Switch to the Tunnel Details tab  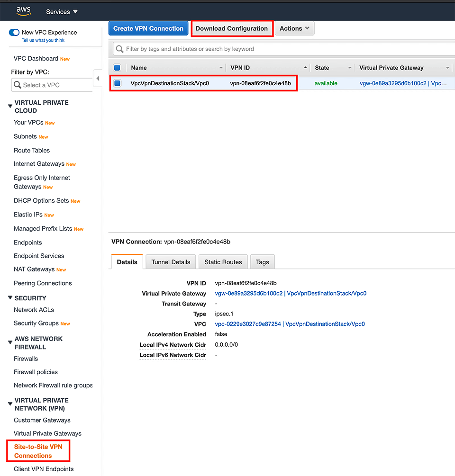click(171, 261)
